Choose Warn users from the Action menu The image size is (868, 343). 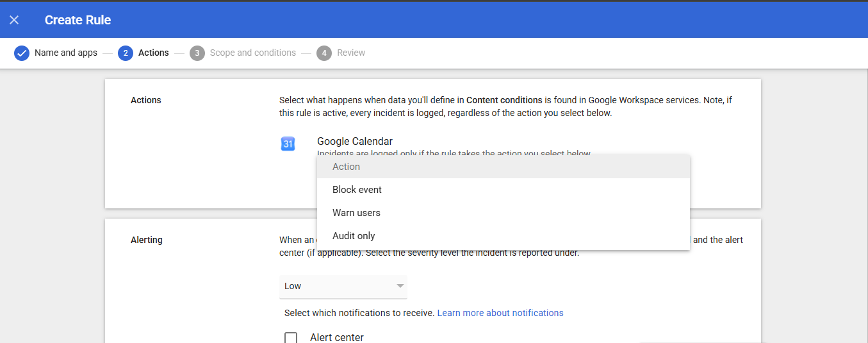[x=504, y=213]
